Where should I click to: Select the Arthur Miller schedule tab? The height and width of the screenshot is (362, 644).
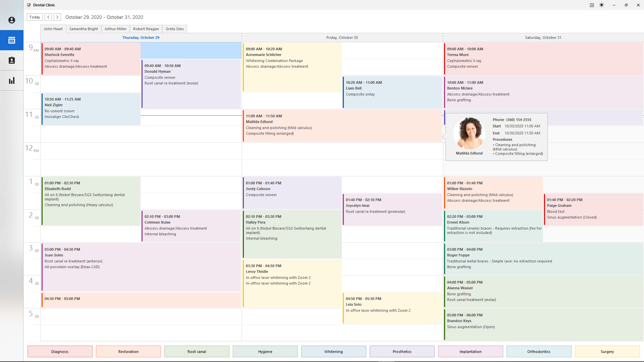coord(115,29)
